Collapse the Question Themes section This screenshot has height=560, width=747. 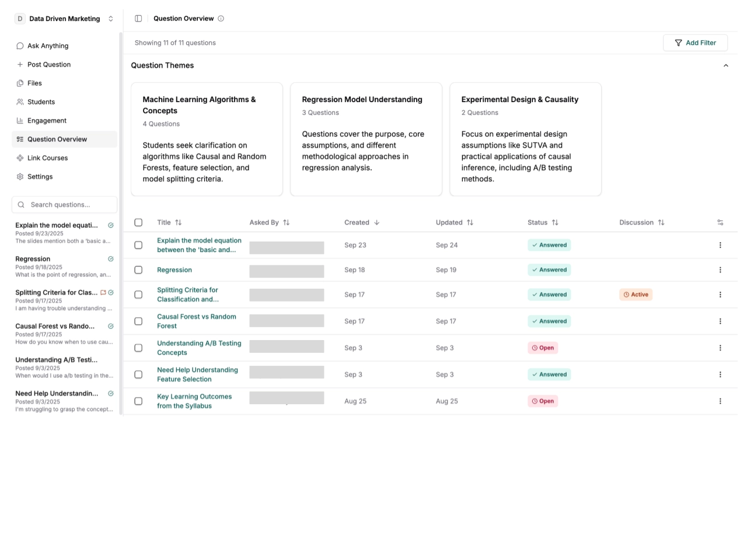pyautogui.click(x=725, y=65)
